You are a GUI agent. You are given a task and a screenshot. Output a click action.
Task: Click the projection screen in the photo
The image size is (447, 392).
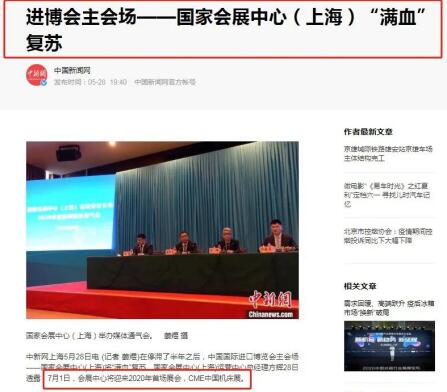[71, 213]
